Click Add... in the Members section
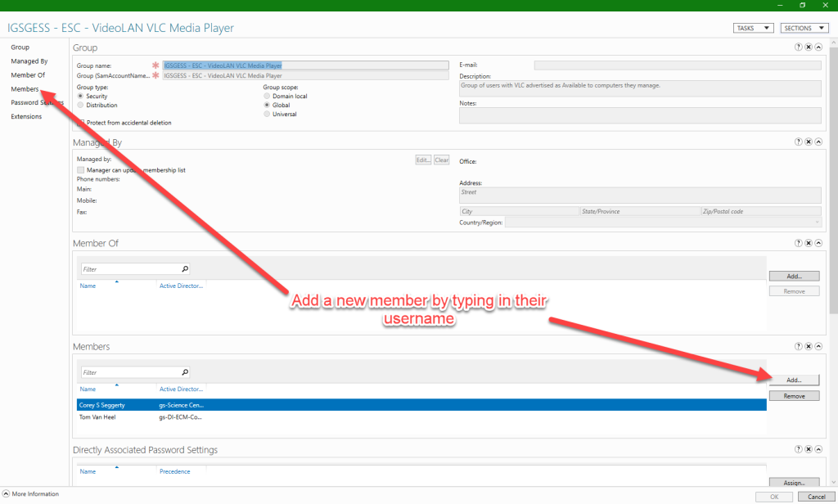Image resolution: width=838 pixels, height=504 pixels. coord(794,380)
